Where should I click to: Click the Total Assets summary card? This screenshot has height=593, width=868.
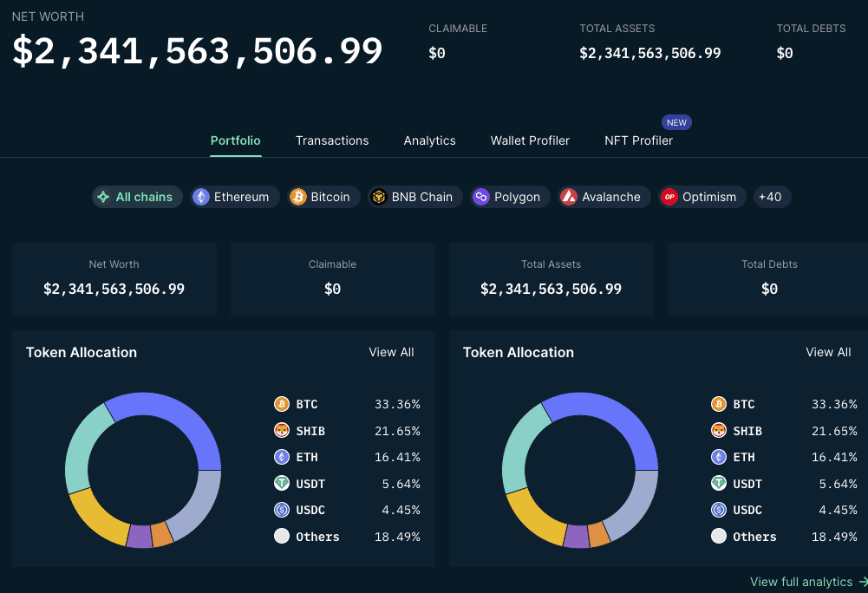(551, 280)
